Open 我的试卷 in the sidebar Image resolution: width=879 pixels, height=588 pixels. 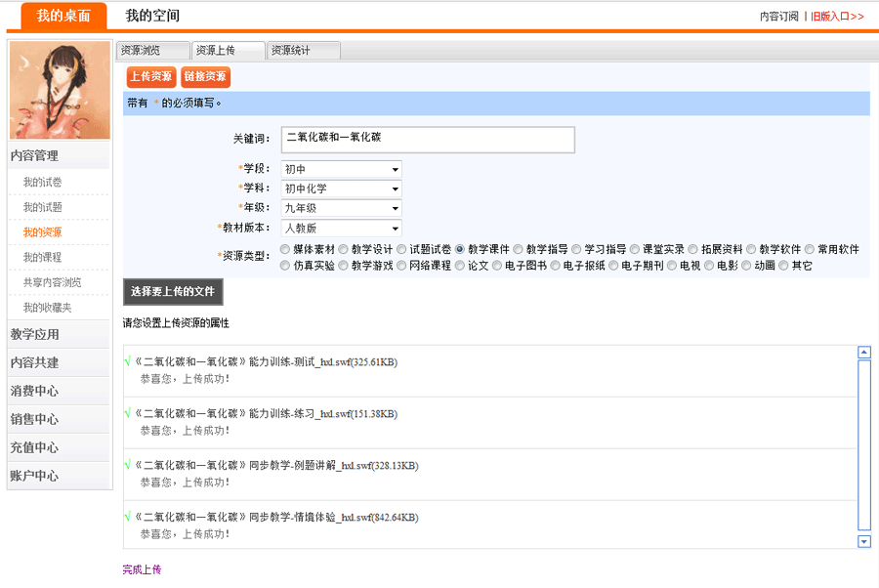43,183
